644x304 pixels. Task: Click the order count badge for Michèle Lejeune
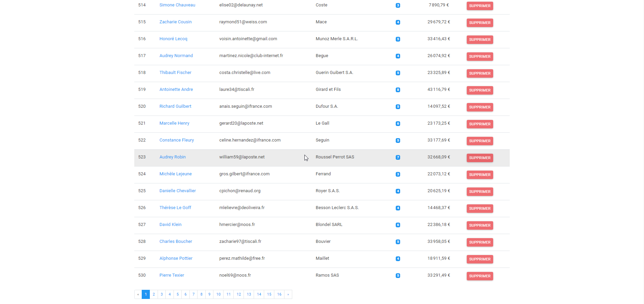click(398, 174)
